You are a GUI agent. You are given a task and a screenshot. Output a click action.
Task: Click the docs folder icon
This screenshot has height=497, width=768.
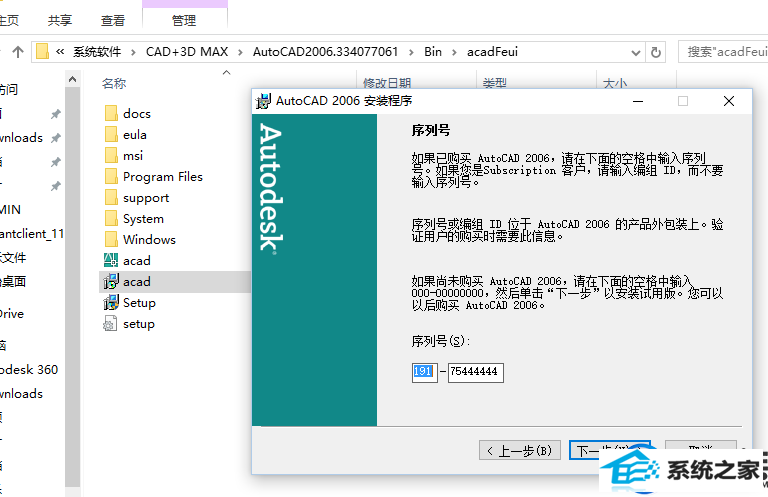(111, 114)
